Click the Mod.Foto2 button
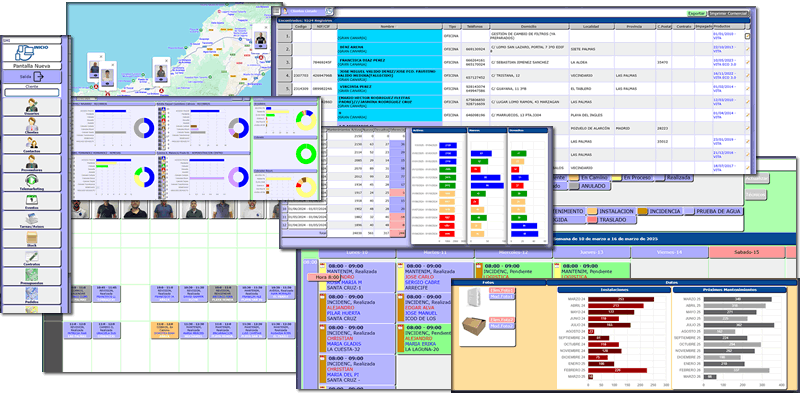 pyautogui.click(x=502, y=326)
